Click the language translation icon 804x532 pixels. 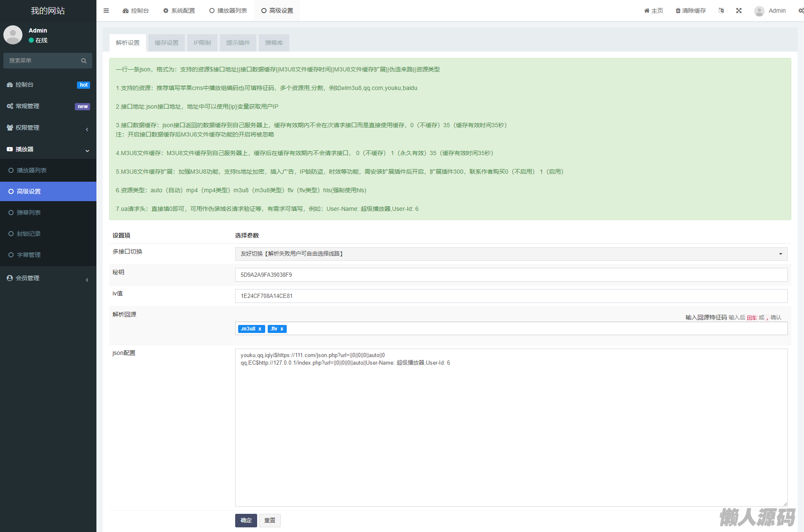(721, 11)
